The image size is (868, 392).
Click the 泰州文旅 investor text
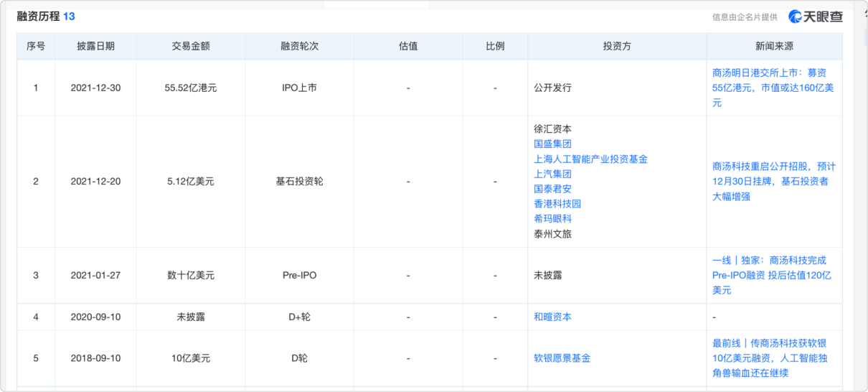(552, 234)
